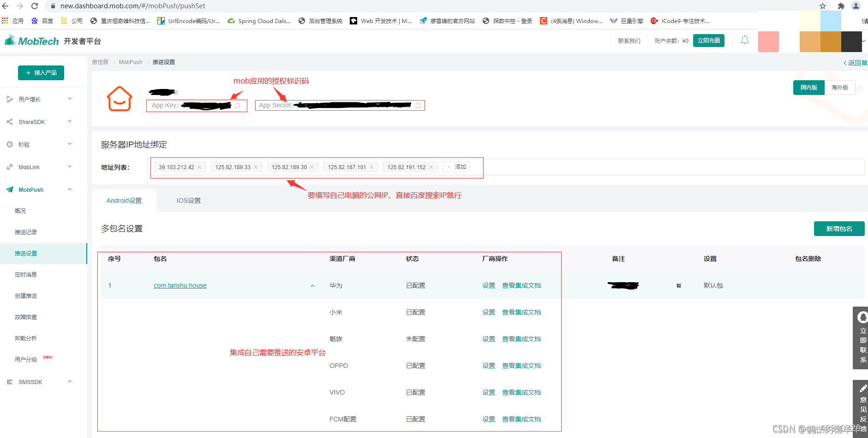868x438 pixels.
Task: Open account dropdown arrow at top right
Action: click(863, 41)
